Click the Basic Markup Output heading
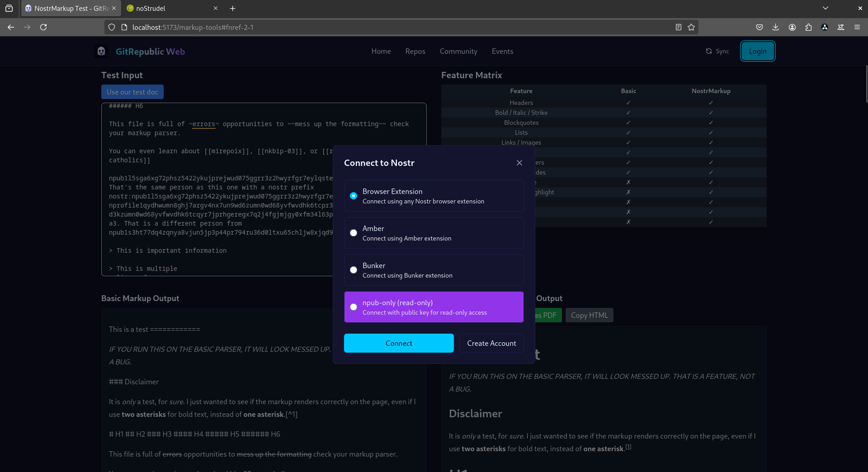 click(140, 298)
